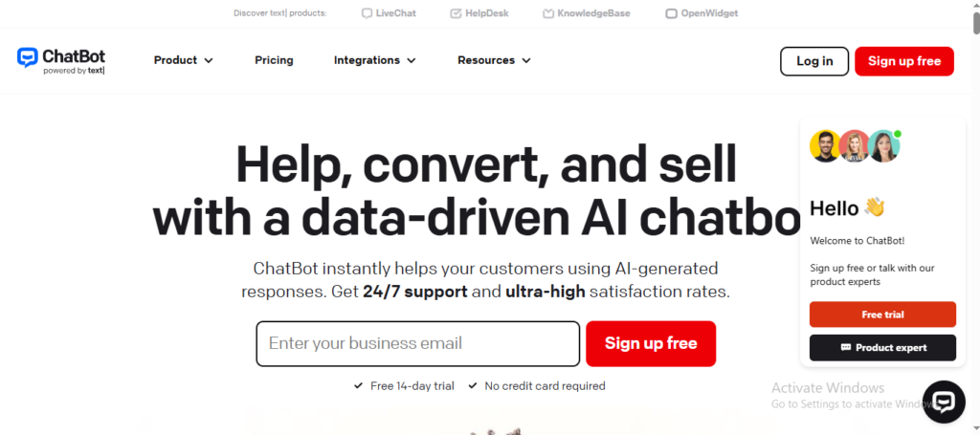Click the agent avatars in chat widget
This screenshot has width=980, height=435.
tap(854, 146)
